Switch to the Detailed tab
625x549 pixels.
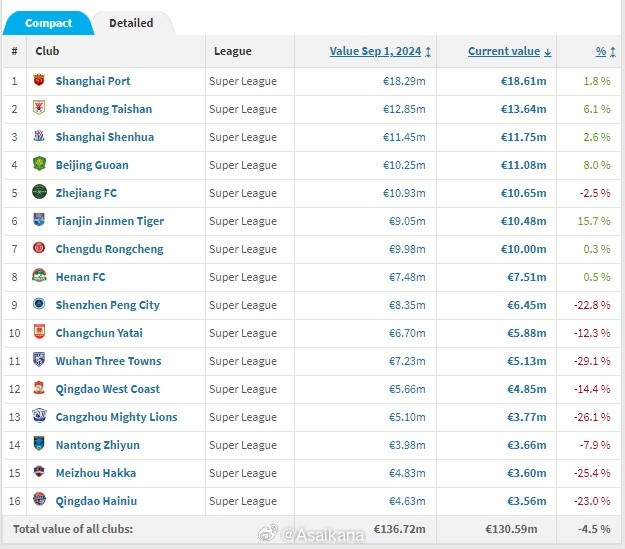tap(131, 23)
